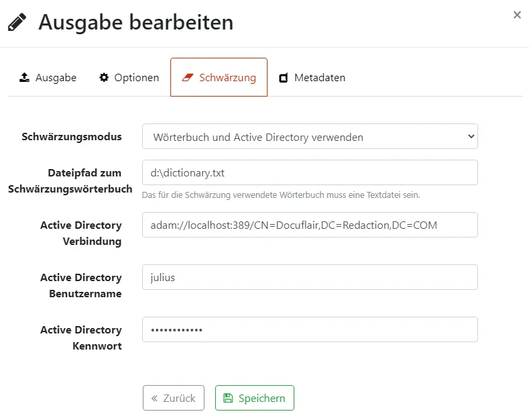Screen dimensions: 529x420
Task: Click the gear icon on Optionen tab
Action: 104,77
